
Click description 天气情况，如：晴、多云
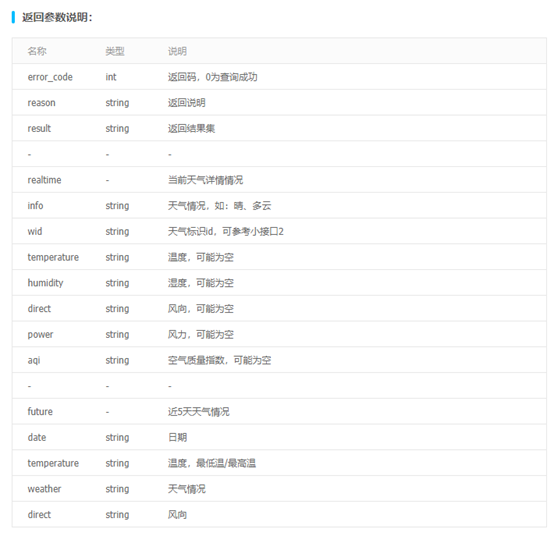pos(219,206)
